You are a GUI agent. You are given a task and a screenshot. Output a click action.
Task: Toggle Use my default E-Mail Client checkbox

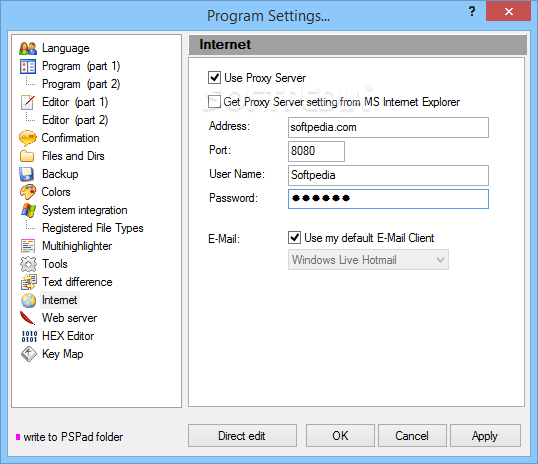[294, 237]
